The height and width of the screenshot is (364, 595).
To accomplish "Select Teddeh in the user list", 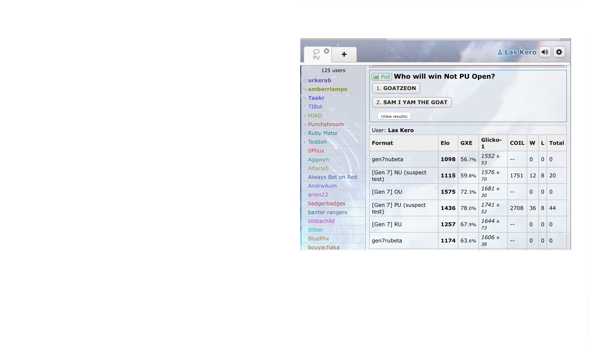I will pyautogui.click(x=333, y=142).
